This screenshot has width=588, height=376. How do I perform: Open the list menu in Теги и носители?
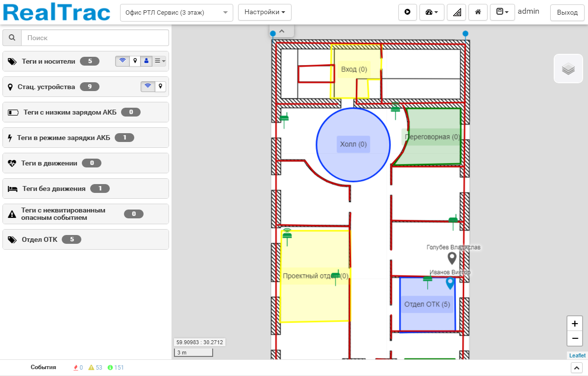[x=160, y=61]
